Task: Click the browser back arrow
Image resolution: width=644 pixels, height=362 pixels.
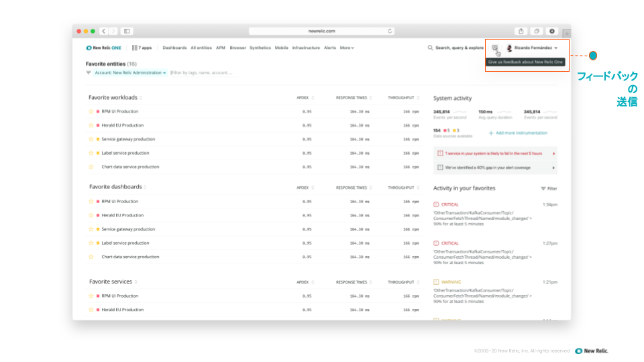Action: 103,32
